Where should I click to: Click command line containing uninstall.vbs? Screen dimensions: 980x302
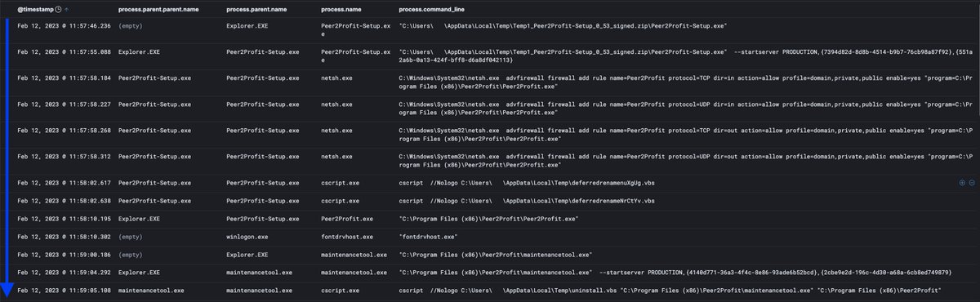670,290
